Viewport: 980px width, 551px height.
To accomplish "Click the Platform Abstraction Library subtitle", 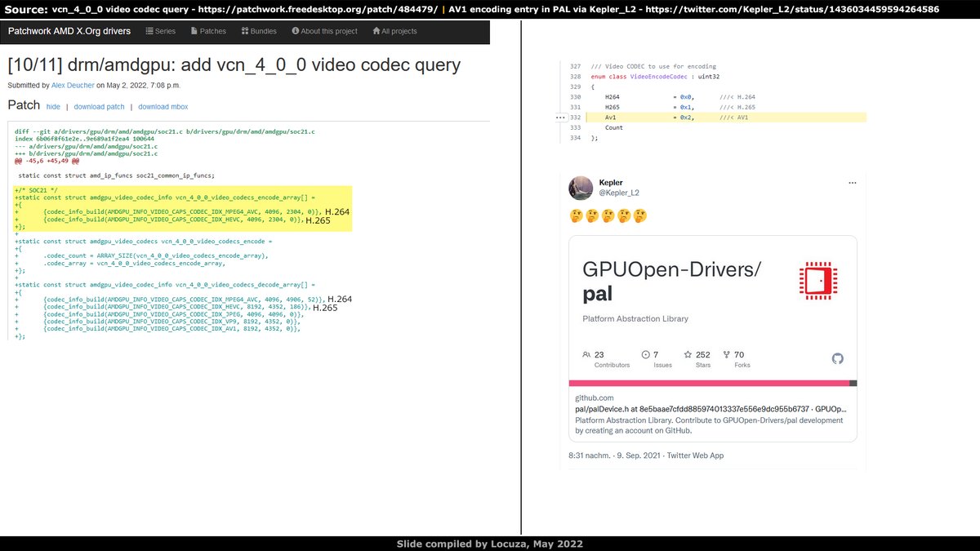I will click(x=635, y=318).
